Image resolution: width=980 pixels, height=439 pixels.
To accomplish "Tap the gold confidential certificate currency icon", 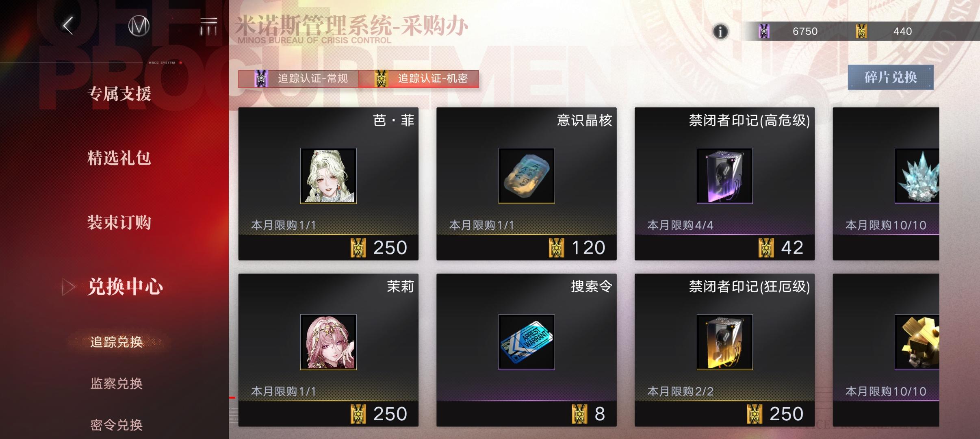I will pyautogui.click(x=861, y=31).
